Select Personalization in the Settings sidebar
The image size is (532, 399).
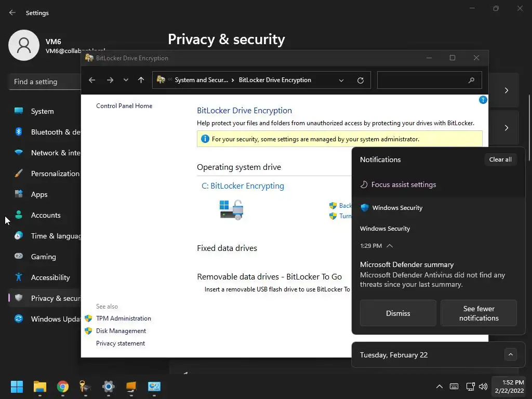tap(45, 174)
